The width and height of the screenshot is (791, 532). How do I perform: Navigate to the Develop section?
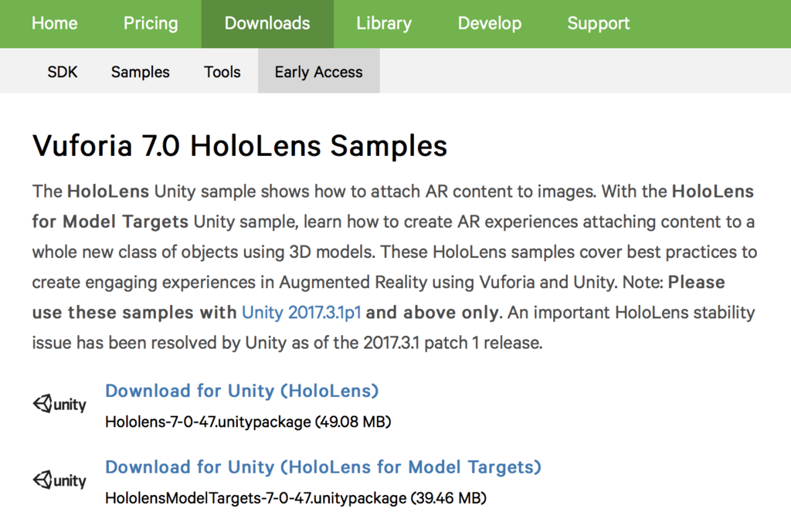point(490,23)
